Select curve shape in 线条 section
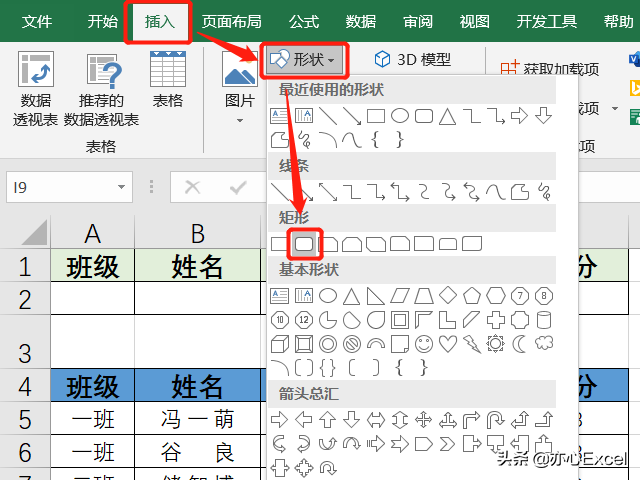 pos(496,192)
